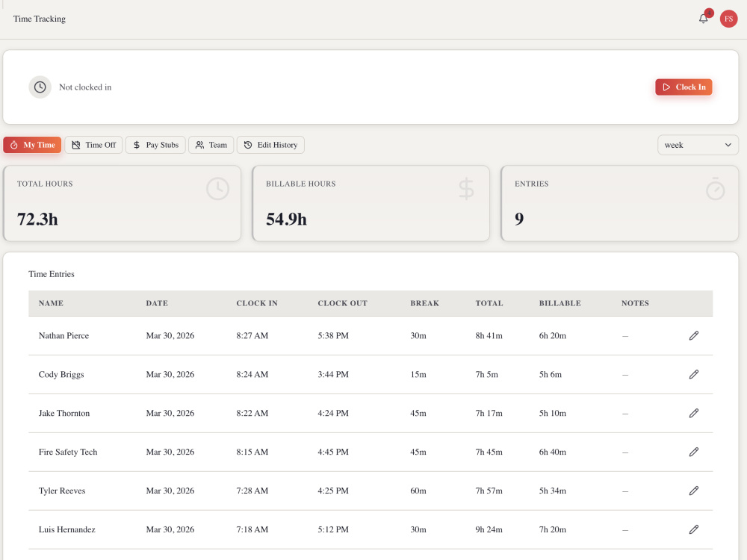
Task: Click the 3:44 PM clock-out cell
Action: click(x=333, y=374)
